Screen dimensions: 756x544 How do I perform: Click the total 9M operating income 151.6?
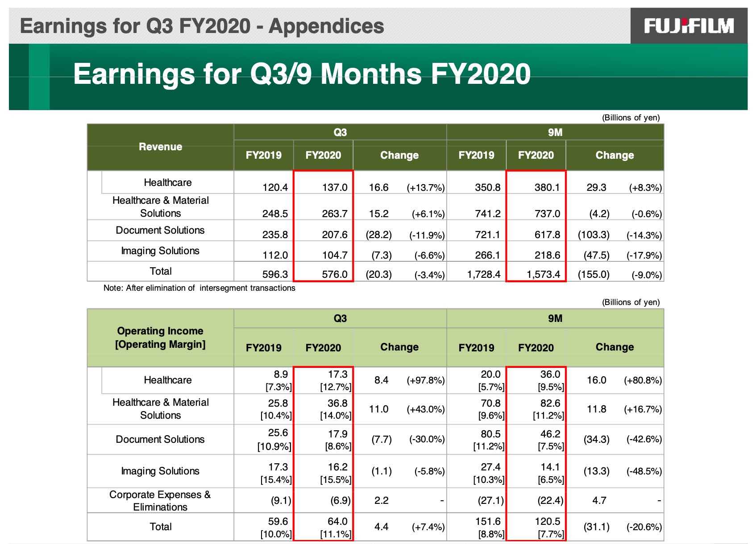[x=487, y=521]
